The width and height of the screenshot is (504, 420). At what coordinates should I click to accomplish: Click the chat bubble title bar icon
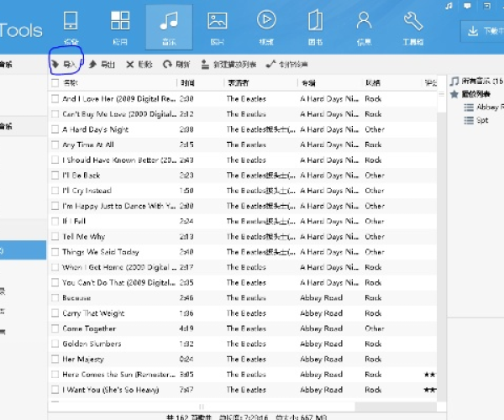467,6
